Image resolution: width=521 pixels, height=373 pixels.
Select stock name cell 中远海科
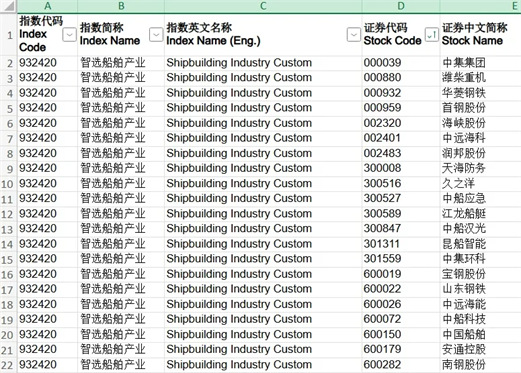coord(480,138)
